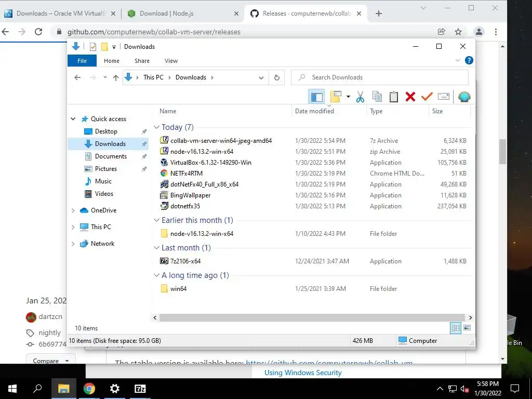Click the horizontal scrollbar in file list
The image size is (532, 399).
(x=312, y=317)
